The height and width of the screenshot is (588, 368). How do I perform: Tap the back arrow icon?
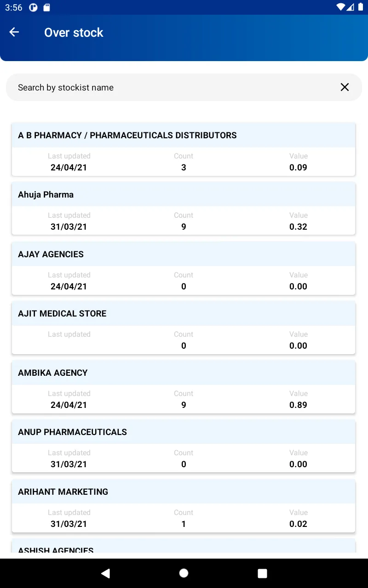tap(14, 32)
